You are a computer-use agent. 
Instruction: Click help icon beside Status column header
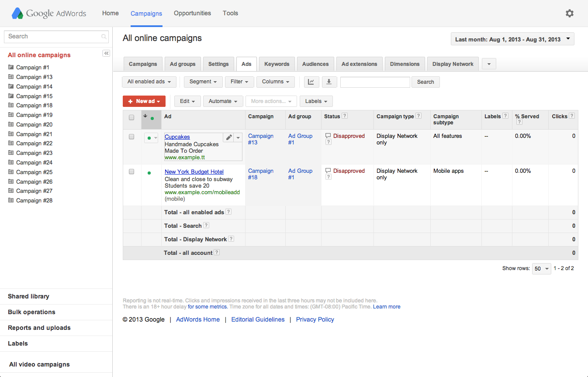pyautogui.click(x=345, y=116)
